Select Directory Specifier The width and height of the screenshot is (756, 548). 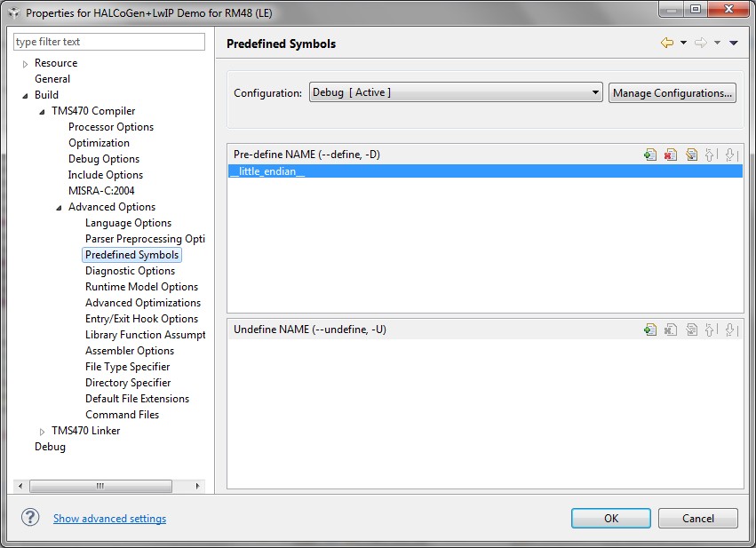point(128,382)
